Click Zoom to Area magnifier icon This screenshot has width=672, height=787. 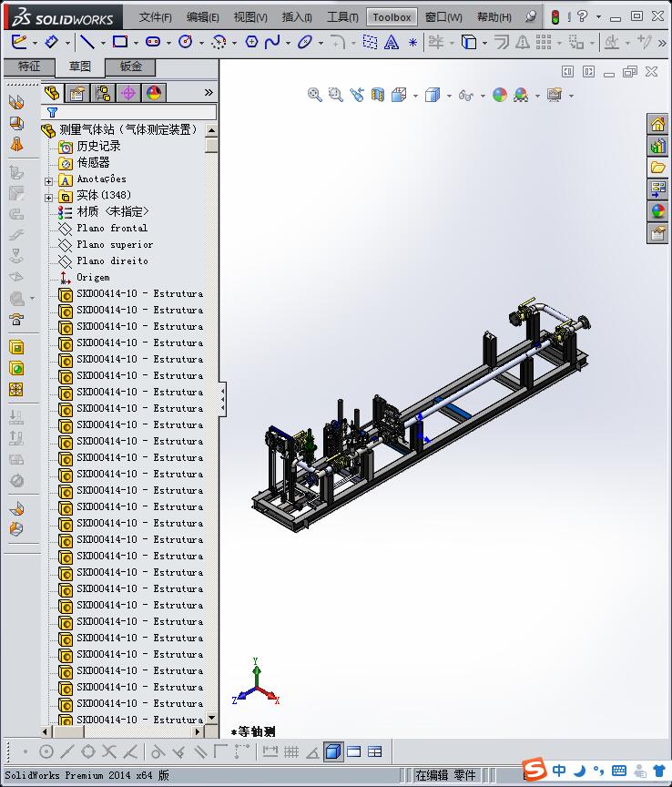(x=336, y=95)
